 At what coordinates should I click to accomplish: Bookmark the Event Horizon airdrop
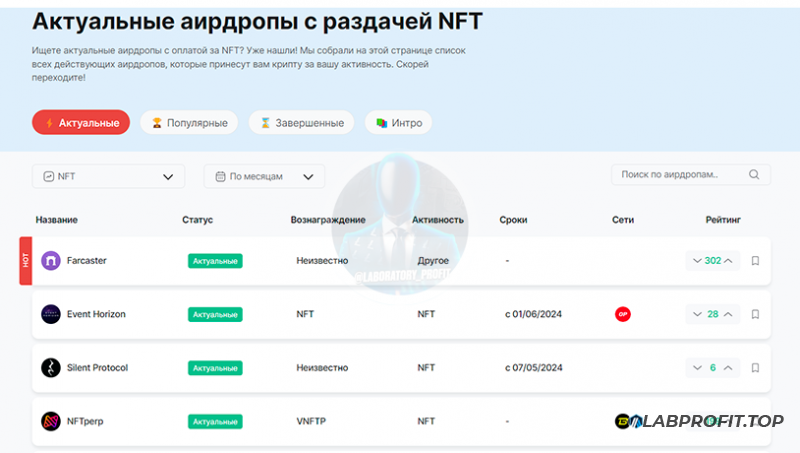pyautogui.click(x=756, y=314)
